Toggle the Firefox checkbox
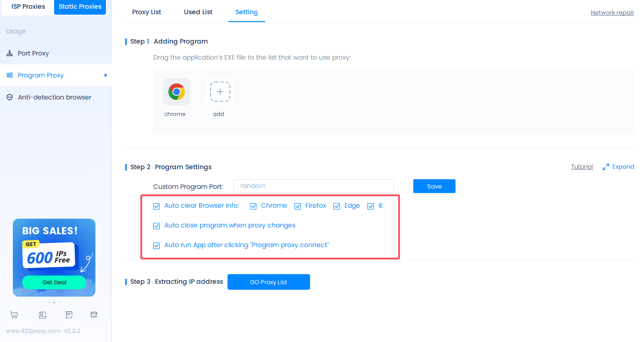644x342 pixels. [298, 206]
